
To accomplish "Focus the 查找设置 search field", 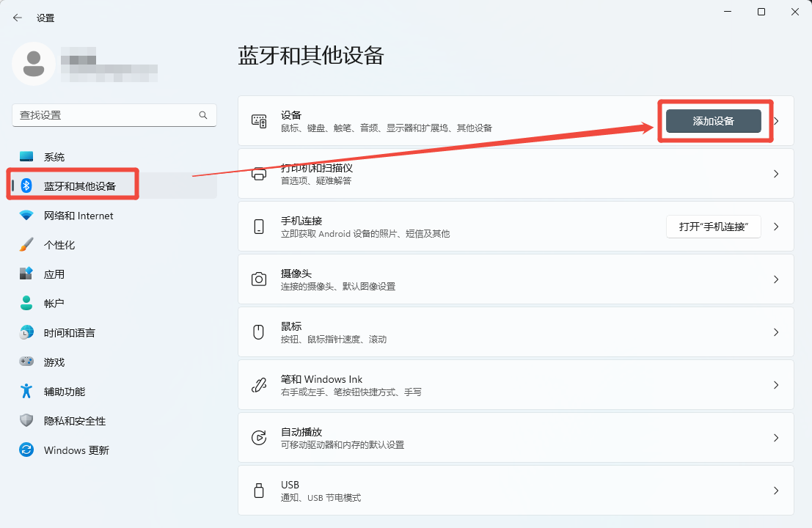I will pyautogui.click(x=106, y=115).
